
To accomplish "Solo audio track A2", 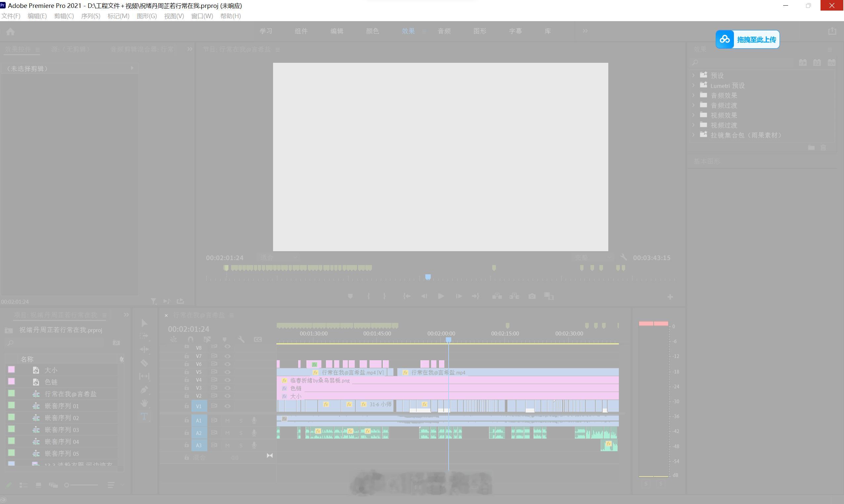I will pyautogui.click(x=241, y=433).
